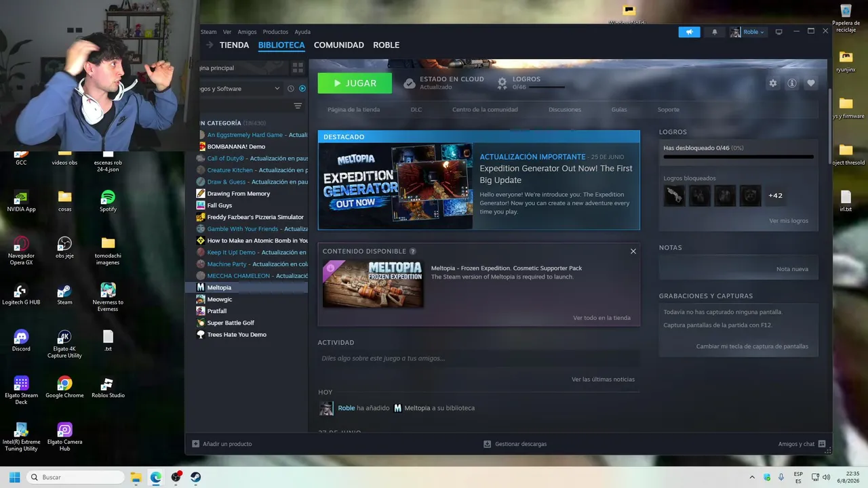Open Gestionar descargas
The height and width of the screenshot is (488, 868).
pos(515,444)
